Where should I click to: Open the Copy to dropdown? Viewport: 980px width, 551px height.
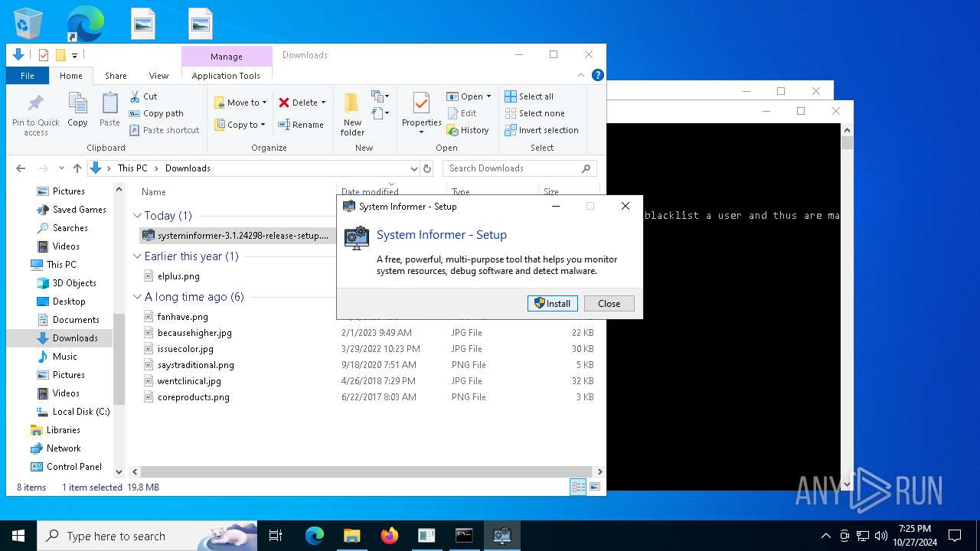240,125
